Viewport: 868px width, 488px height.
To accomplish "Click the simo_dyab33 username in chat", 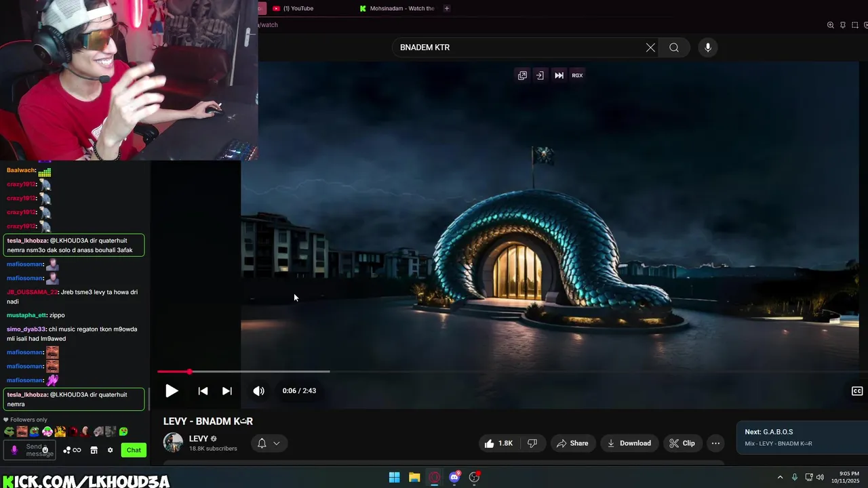I will [26, 329].
